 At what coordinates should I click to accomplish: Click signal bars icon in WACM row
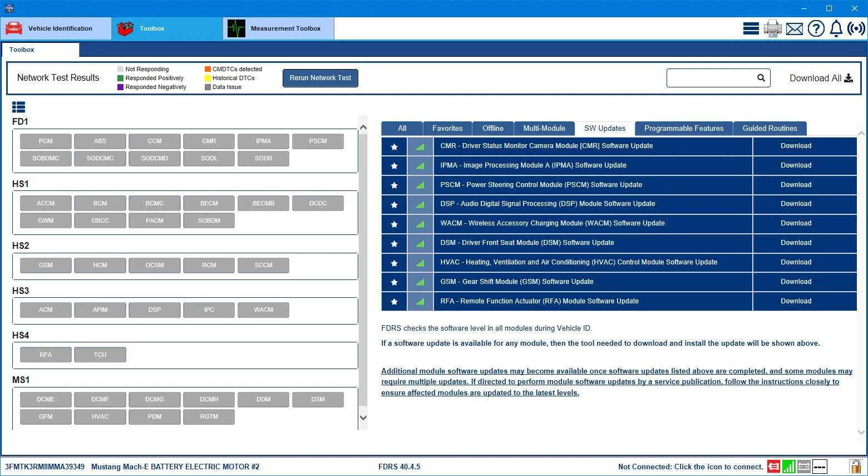[x=420, y=224]
